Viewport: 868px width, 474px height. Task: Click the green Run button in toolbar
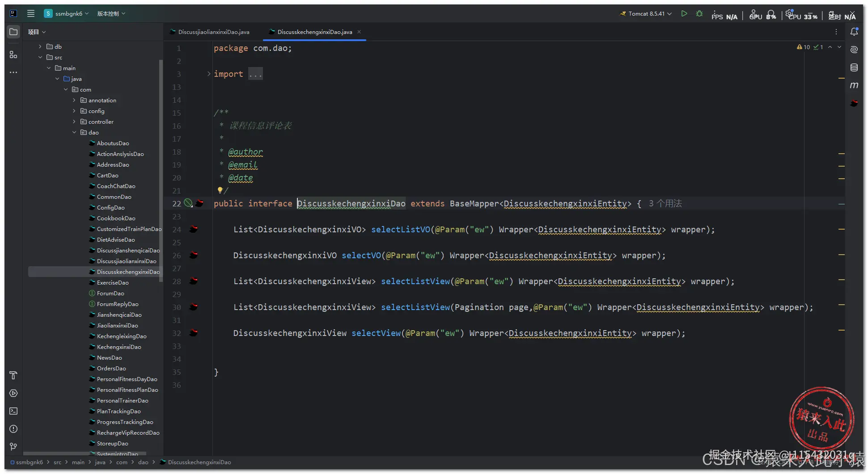click(x=684, y=14)
